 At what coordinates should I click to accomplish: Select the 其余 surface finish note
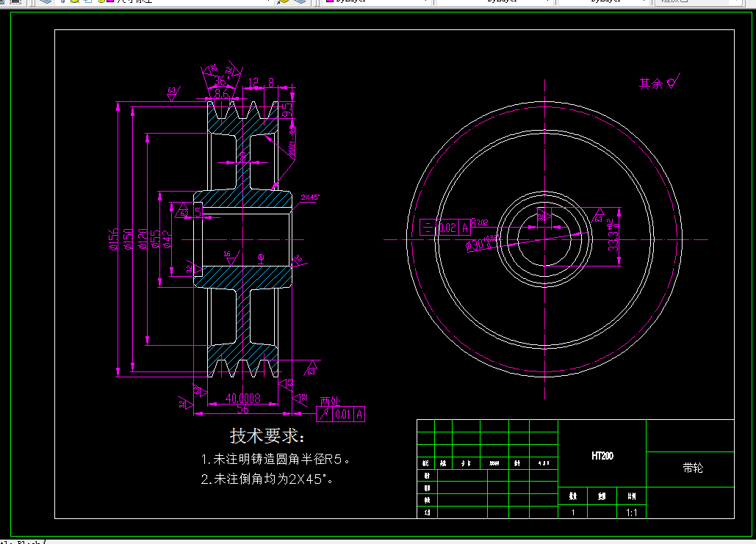click(651, 84)
